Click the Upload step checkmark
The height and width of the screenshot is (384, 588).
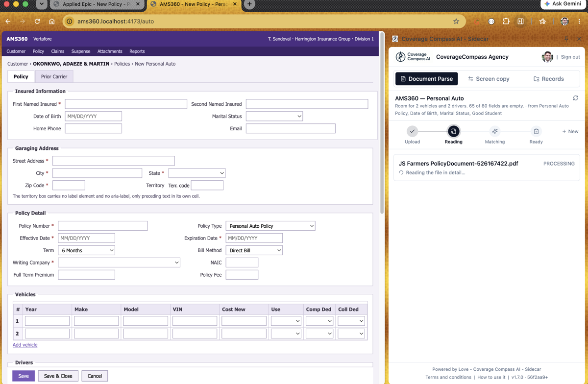[412, 131]
